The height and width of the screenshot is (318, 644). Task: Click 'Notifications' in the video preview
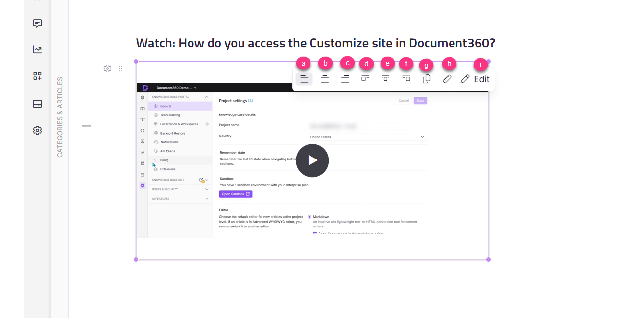[169, 142]
